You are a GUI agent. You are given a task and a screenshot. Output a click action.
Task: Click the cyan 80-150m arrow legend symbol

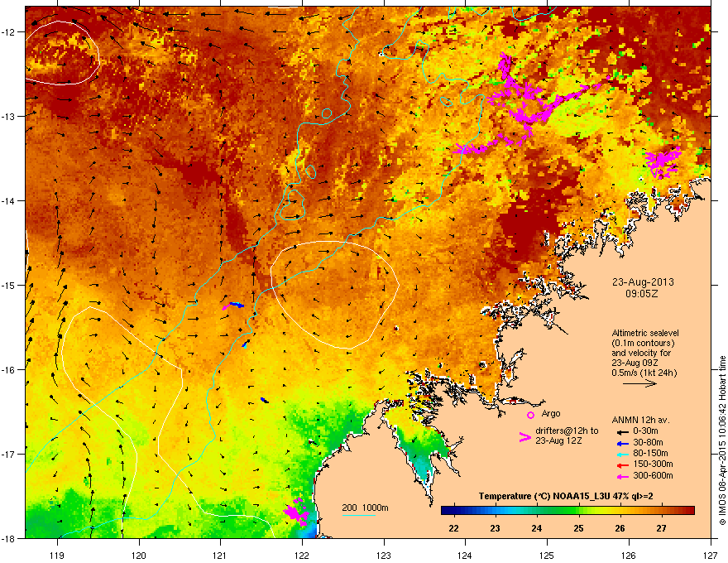tap(623, 454)
